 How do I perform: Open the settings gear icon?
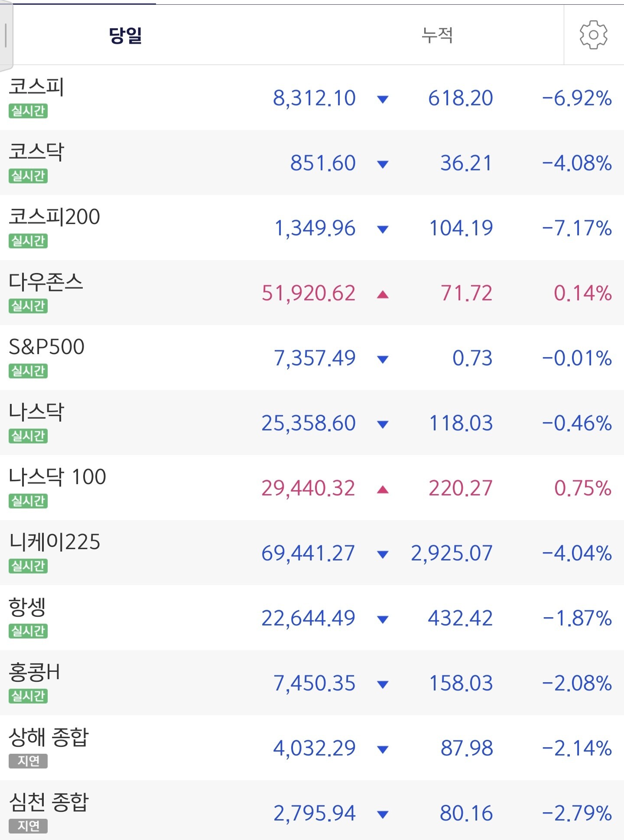[593, 35]
